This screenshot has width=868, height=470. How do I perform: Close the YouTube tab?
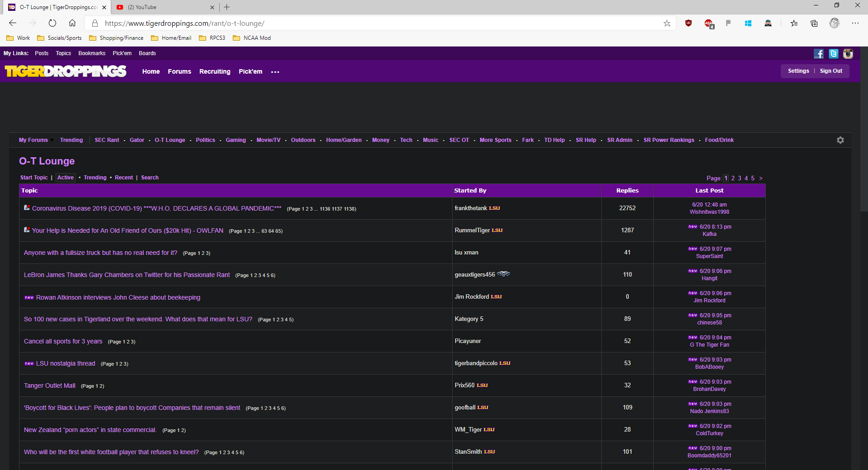click(212, 7)
